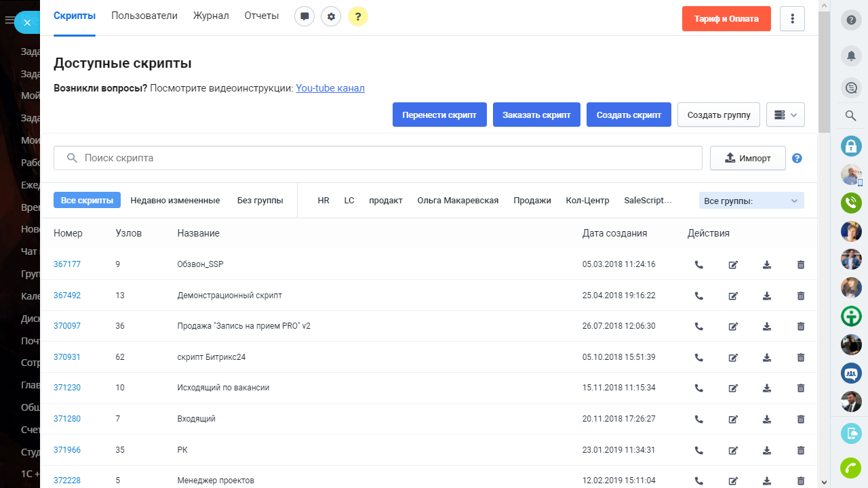Switch filter to Недавно измененные
Viewport: 868px width, 488px height.
click(175, 200)
